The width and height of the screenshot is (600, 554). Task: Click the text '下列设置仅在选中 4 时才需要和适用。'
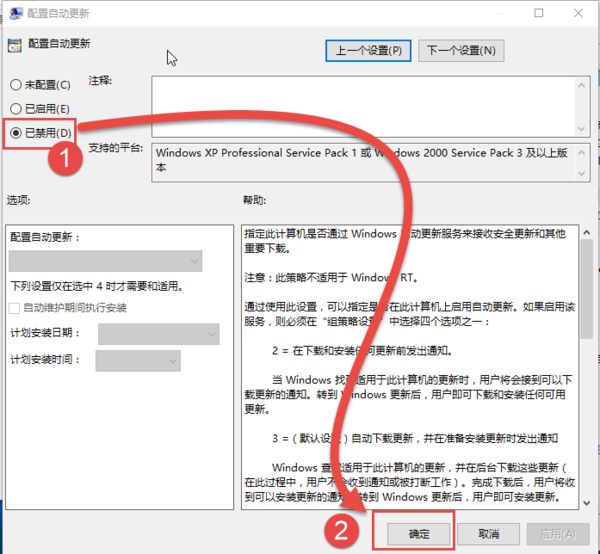[x=96, y=286]
